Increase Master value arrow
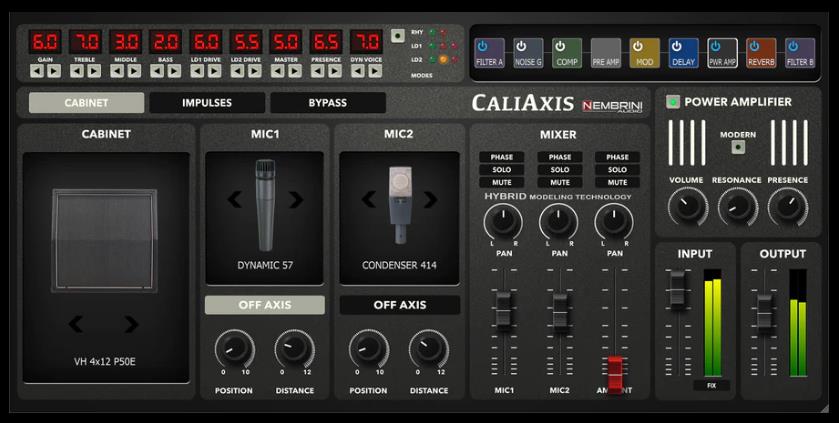Screen dimensions: 839x423 [x=294, y=71]
